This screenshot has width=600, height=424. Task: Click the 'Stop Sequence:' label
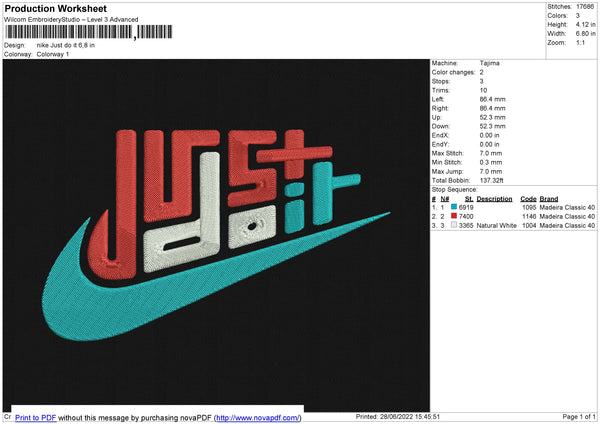coord(455,189)
